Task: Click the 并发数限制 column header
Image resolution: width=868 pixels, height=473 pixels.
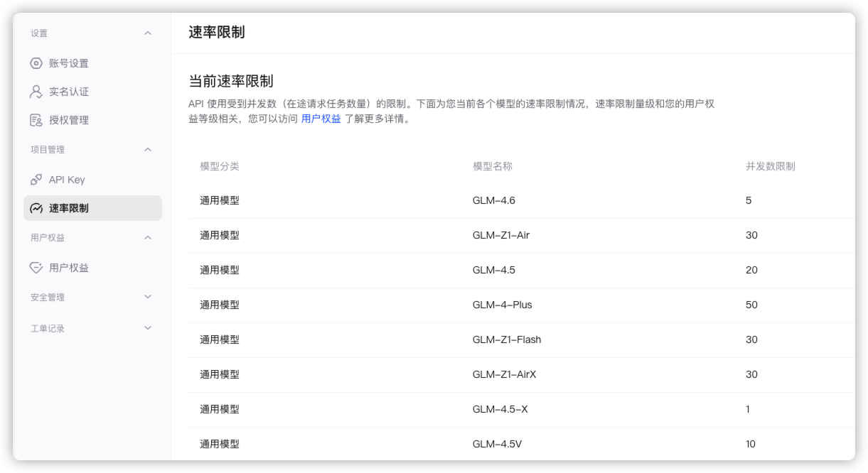Action: click(771, 166)
